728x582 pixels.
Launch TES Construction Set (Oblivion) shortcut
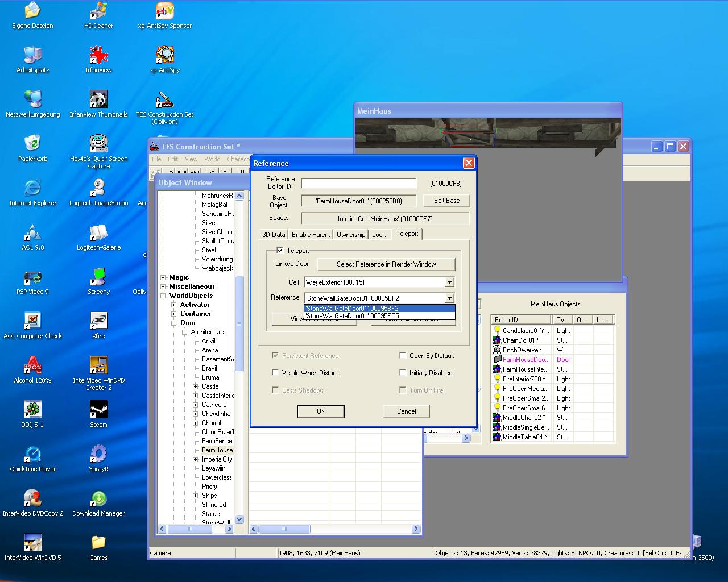coord(165,107)
